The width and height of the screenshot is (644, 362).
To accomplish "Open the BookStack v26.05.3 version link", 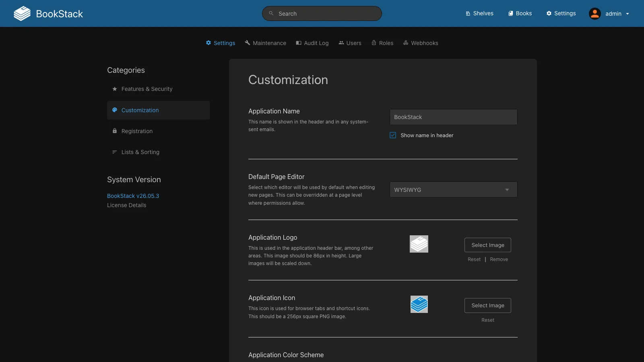I will 133,196.
